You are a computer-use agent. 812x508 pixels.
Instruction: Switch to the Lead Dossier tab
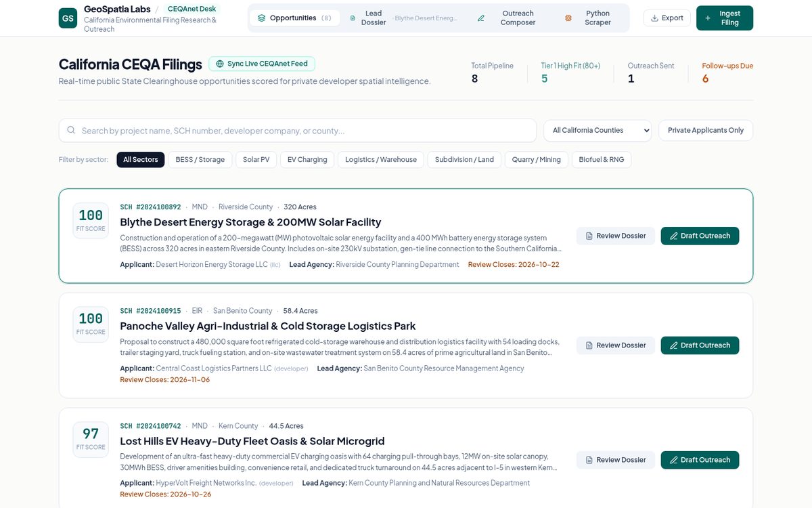pos(404,18)
